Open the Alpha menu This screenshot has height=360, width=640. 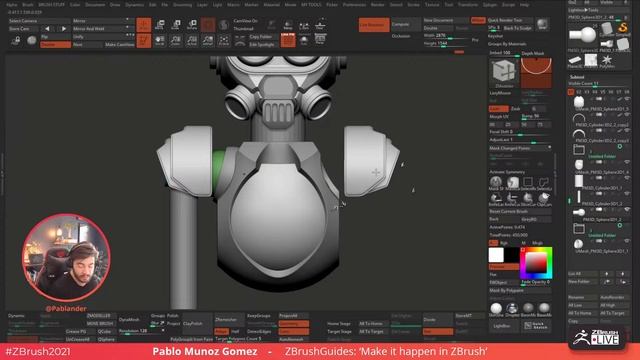pyautogui.click(x=12, y=5)
